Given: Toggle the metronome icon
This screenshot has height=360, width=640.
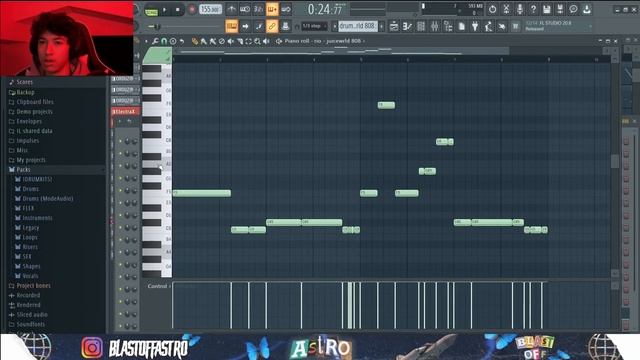Looking at the screenshot, I should (x=231, y=9).
